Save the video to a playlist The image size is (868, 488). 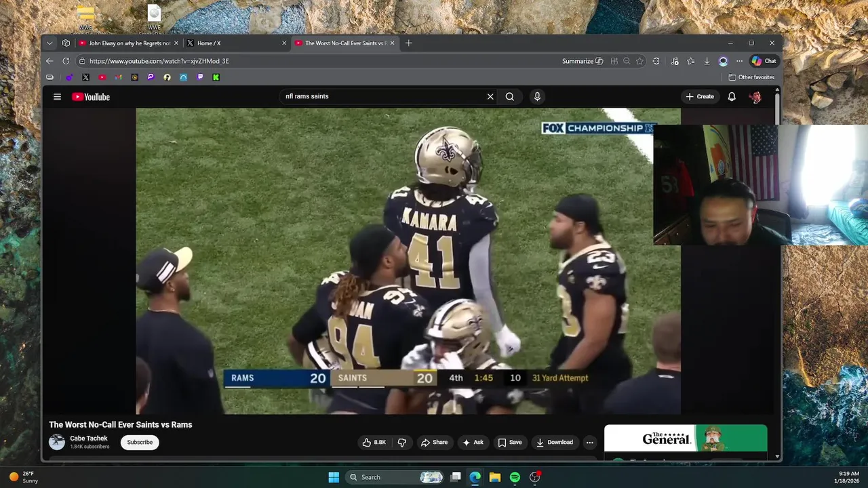[x=510, y=443]
